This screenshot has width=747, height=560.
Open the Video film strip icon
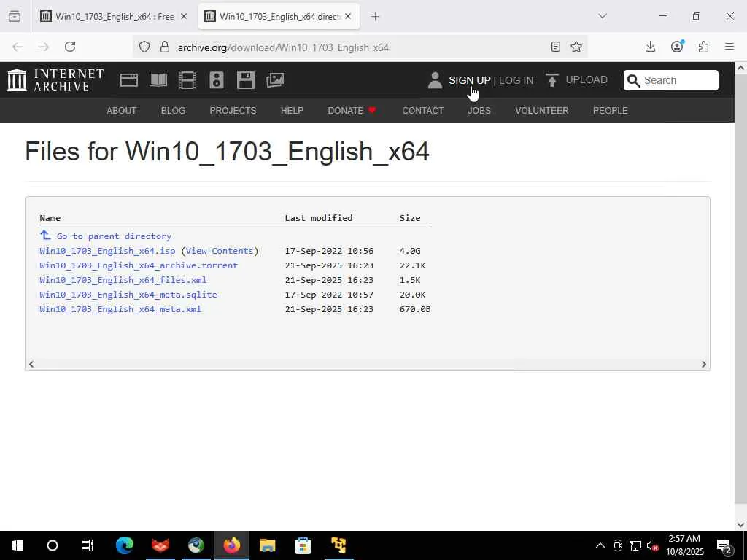coord(187,80)
